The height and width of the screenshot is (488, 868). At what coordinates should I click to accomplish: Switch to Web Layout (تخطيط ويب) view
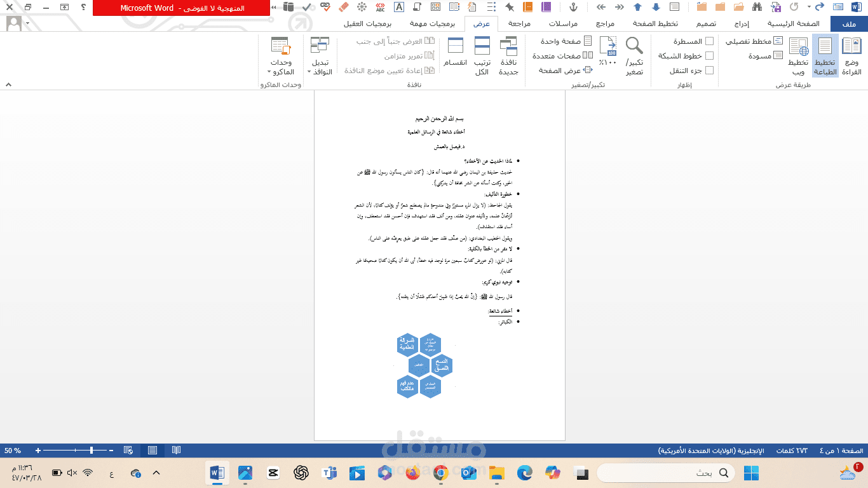click(798, 56)
